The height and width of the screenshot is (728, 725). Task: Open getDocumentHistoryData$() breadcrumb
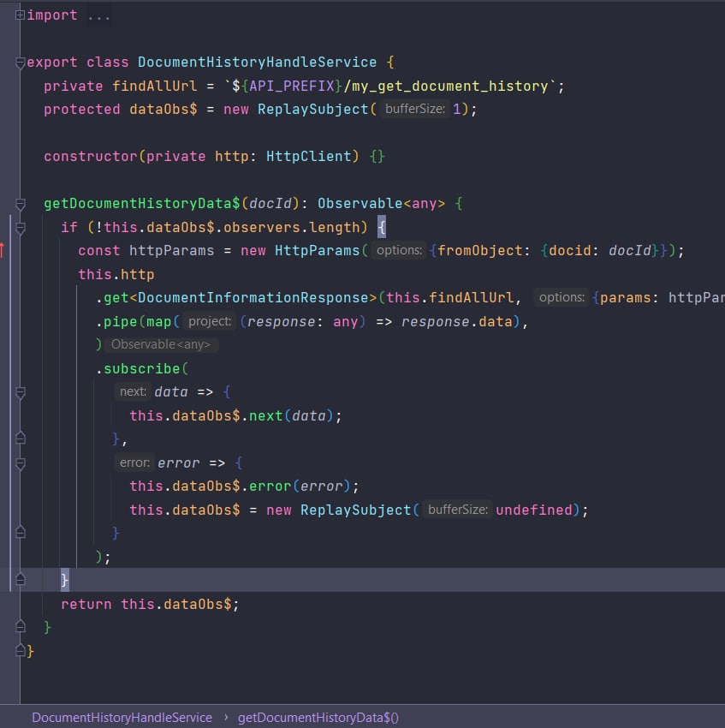318,718
